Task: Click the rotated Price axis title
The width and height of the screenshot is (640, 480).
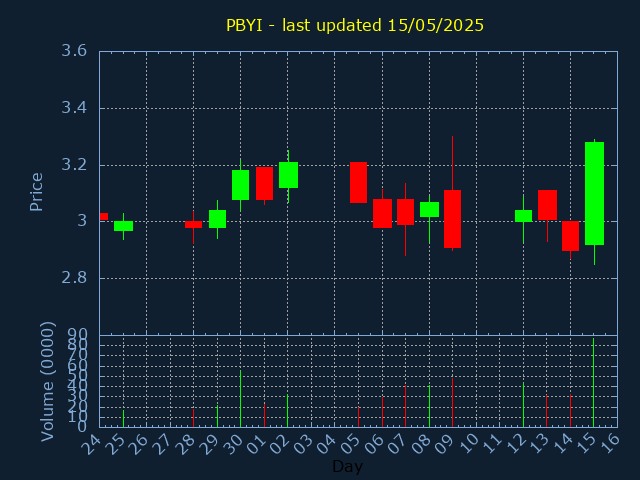Action: 36,192
